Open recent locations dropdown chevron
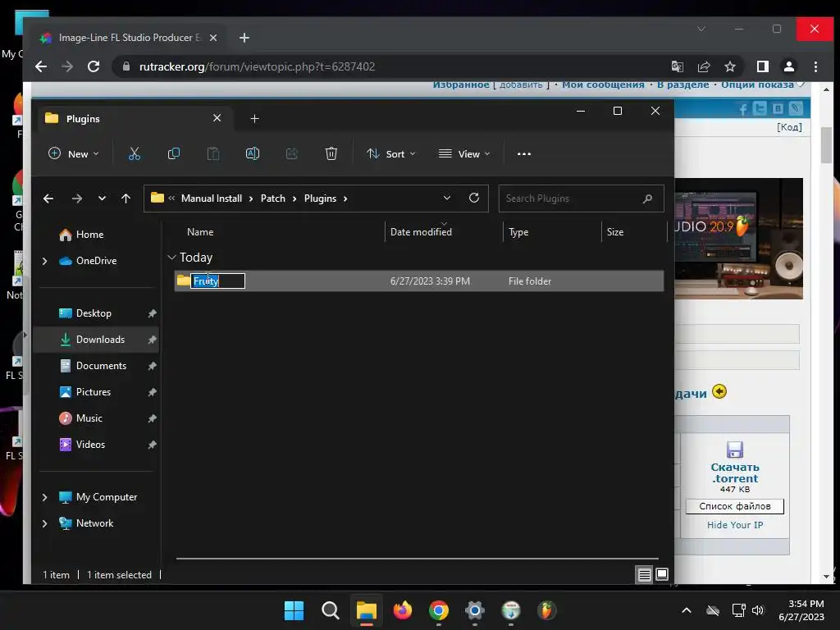Image resolution: width=840 pixels, height=630 pixels. tap(102, 199)
